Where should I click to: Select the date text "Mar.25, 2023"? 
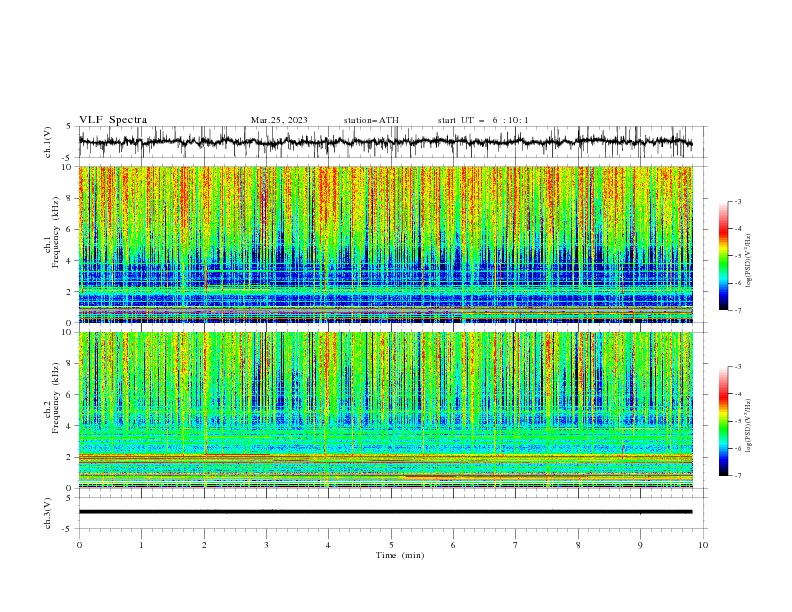point(279,120)
